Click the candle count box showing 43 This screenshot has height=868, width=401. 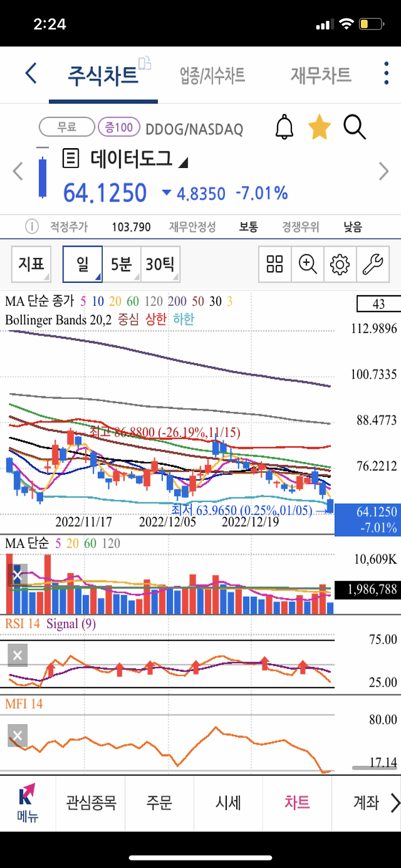pyautogui.click(x=379, y=304)
